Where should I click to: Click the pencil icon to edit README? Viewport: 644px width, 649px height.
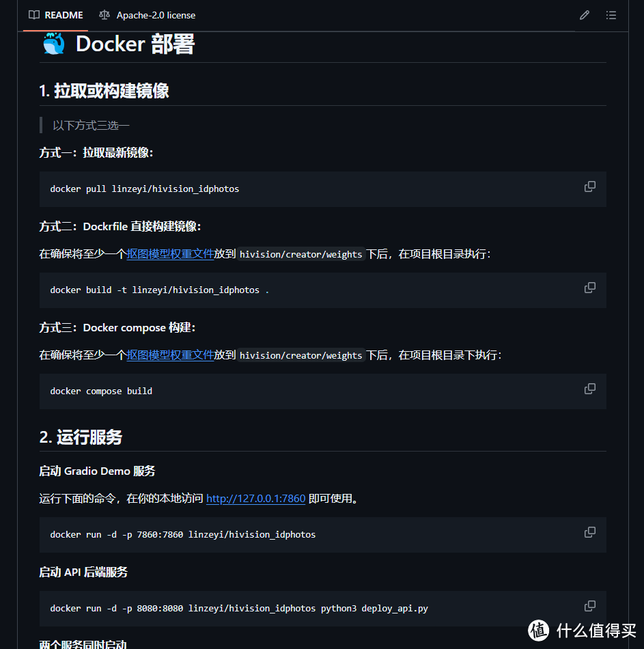[x=584, y=14]
